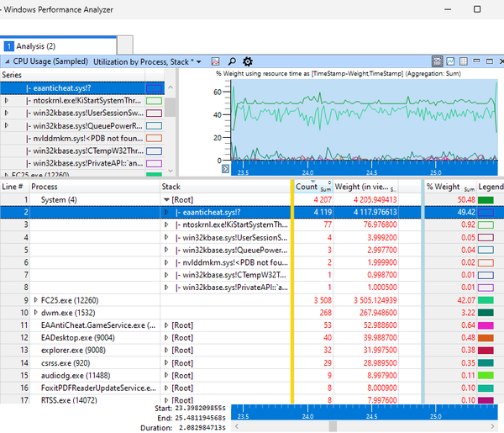
Task: Expand FC25.exe (12260) process row
Action: [35, 299]
